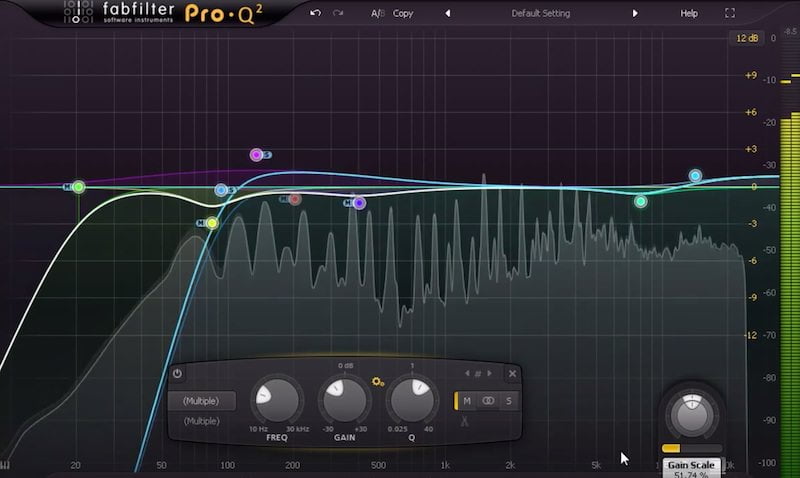The image size is (800, 478).
Task: Go to previous band with left arrow
Action: pos(467,373)
